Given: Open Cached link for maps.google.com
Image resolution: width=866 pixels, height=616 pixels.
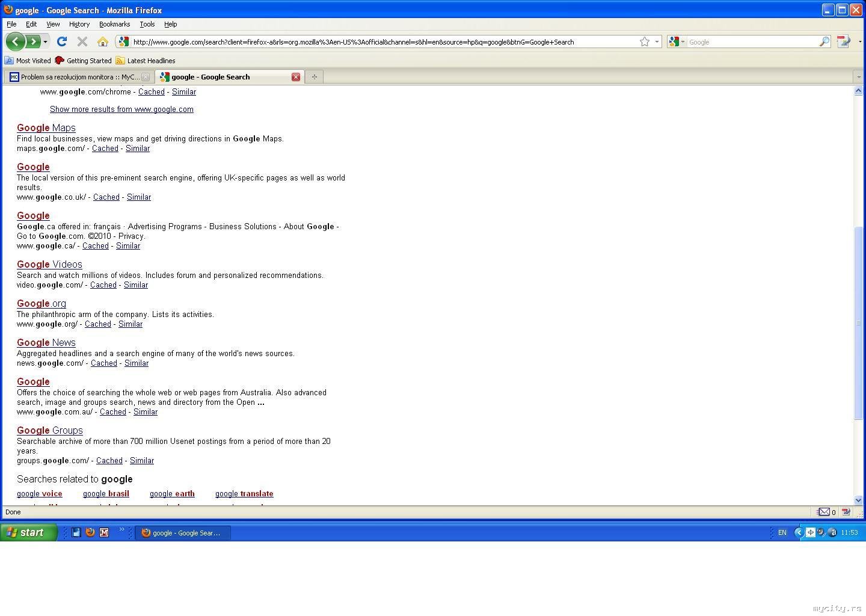Looking at the screenshot, I should [105, 148].
